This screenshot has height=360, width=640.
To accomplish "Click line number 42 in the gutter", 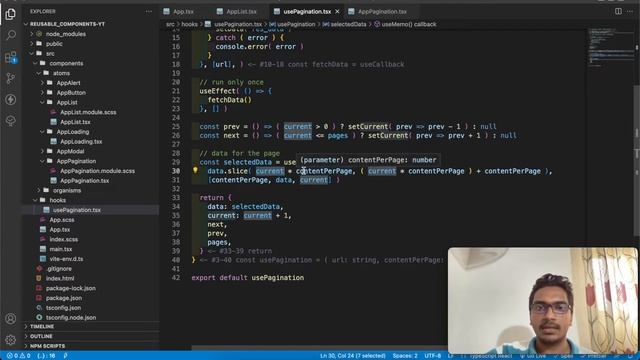I will [x=176, y=278].
